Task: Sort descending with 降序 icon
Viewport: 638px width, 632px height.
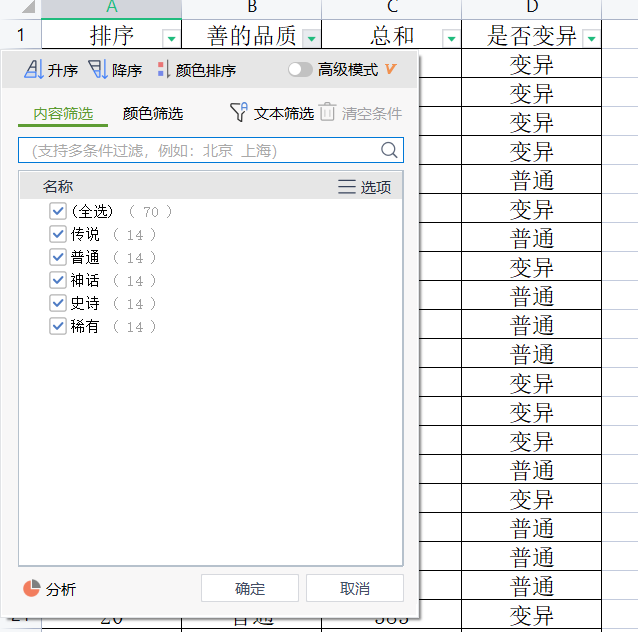Action: click(98, 69)
